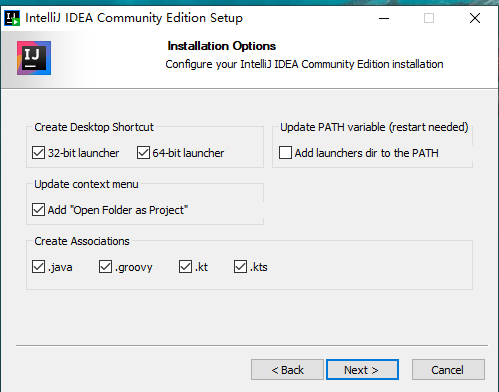Click the IntelliJ IDEA Community Edition Setup title text
Image resolution: width=499 pixels, height=392 pixels.
[134, 18]
